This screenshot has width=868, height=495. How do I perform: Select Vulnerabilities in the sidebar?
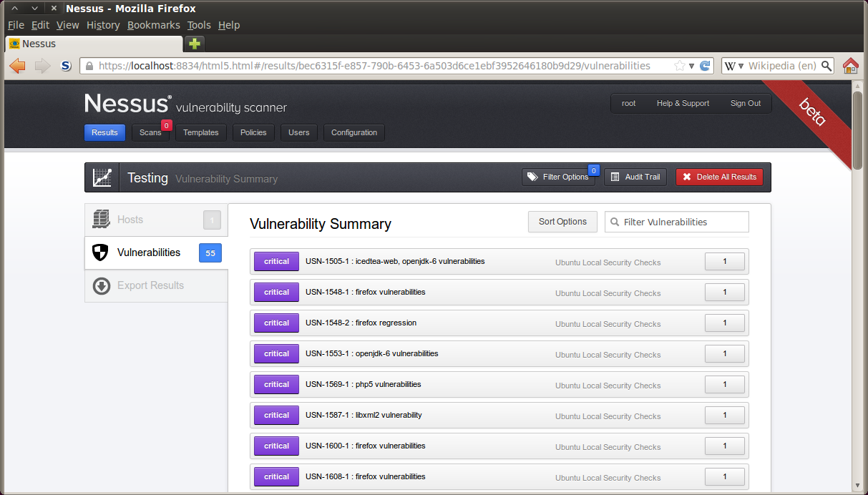156,253
